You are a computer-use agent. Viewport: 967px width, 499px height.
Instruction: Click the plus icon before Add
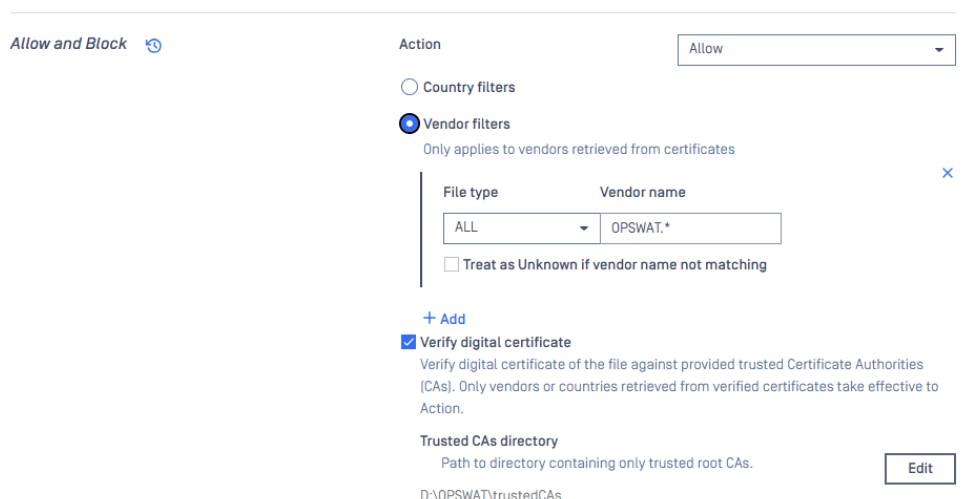pyautogui.click(x=429, y=318)
